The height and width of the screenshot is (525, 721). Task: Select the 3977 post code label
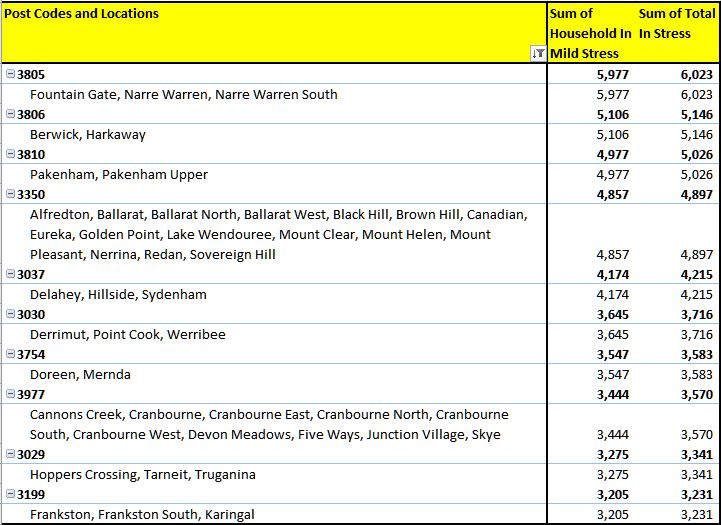31,394
